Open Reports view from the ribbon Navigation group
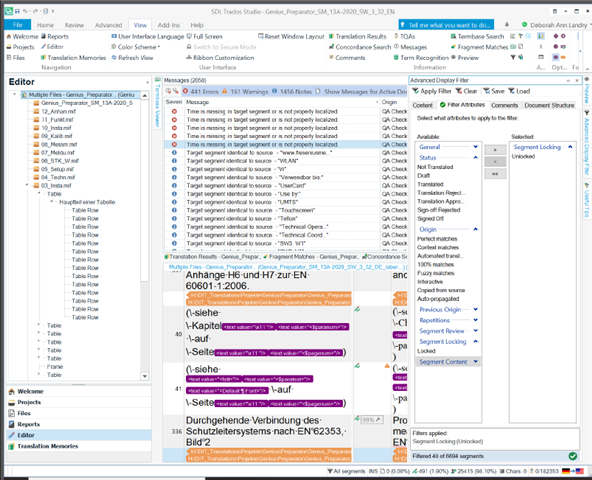Viewport: 592px width, 480px height. pos(55,37)
